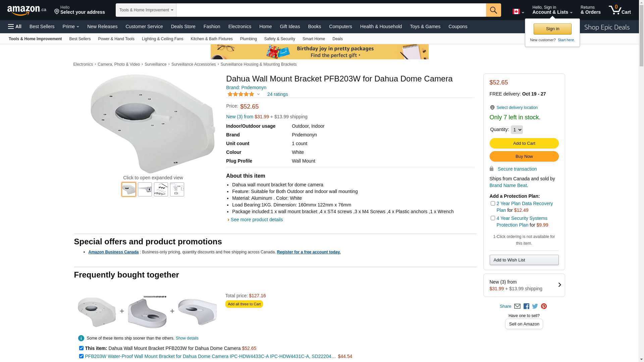Go to Amazon.ca home logo
The width and height of the screenshot is (644, 362).
[27, 10]
